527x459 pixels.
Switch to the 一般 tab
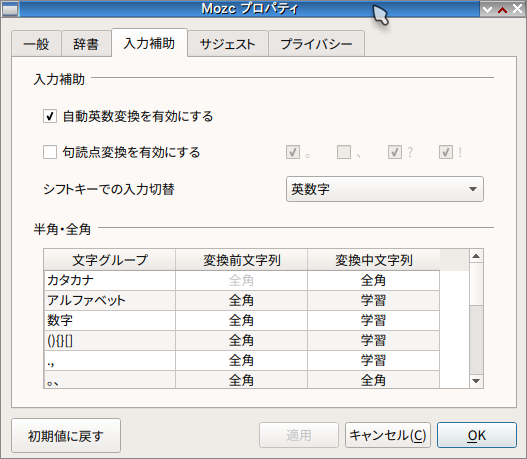pyautogui.click(x=36, y=44)
